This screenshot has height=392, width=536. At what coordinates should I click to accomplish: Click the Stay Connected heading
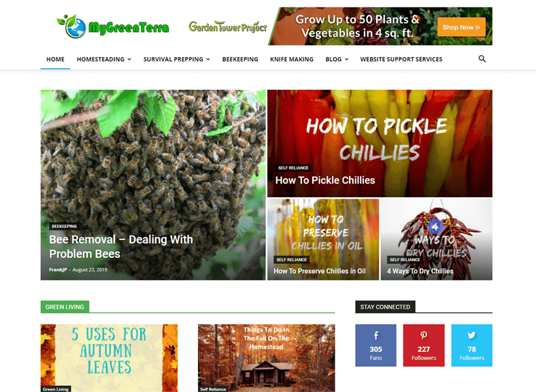click(385, 307)
